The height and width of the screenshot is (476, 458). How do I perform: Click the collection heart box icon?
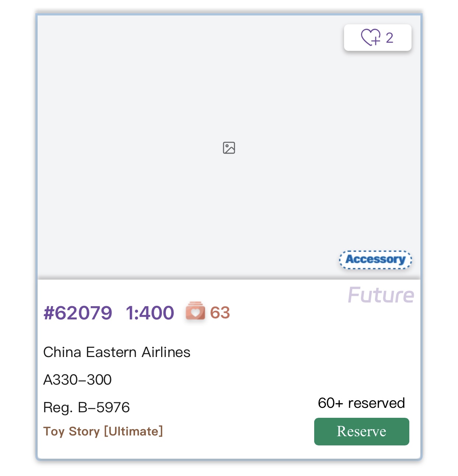point(195,311)
